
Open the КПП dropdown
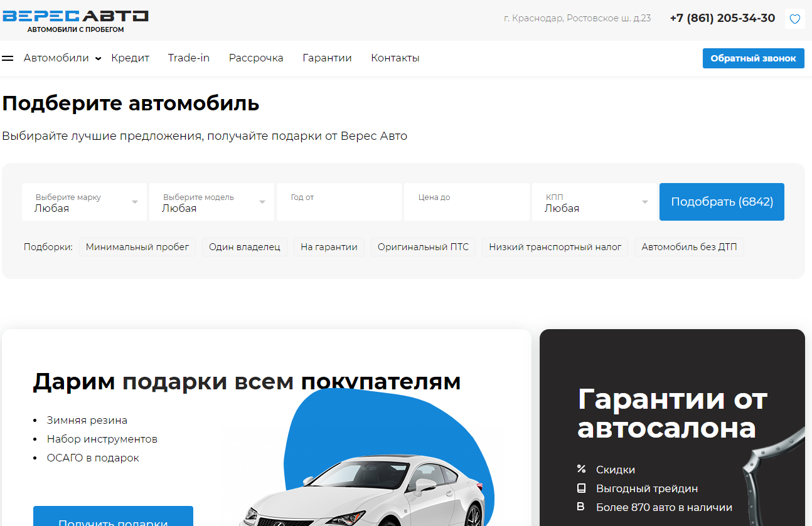click(x=594, y=202)
